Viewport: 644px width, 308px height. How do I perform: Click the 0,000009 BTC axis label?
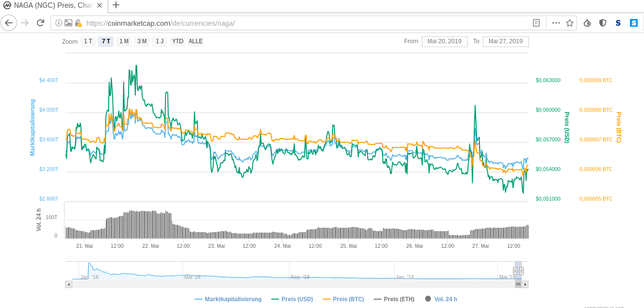coord(596,80)
